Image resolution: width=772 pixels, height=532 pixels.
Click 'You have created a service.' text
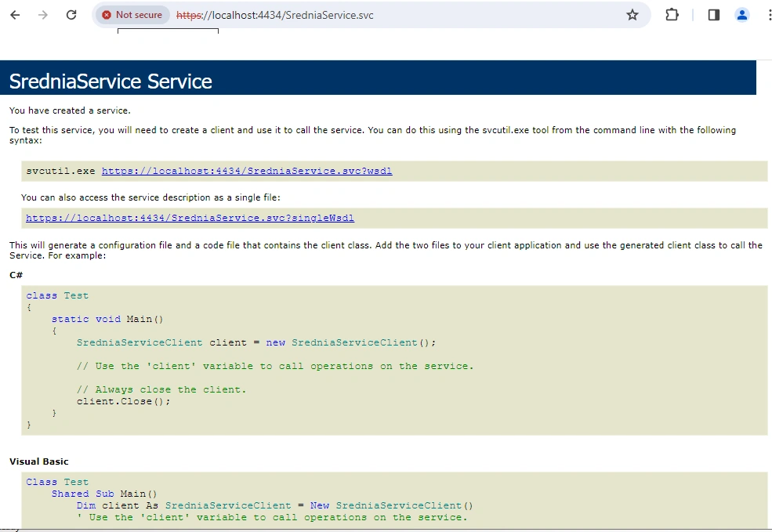pos(70,110)
